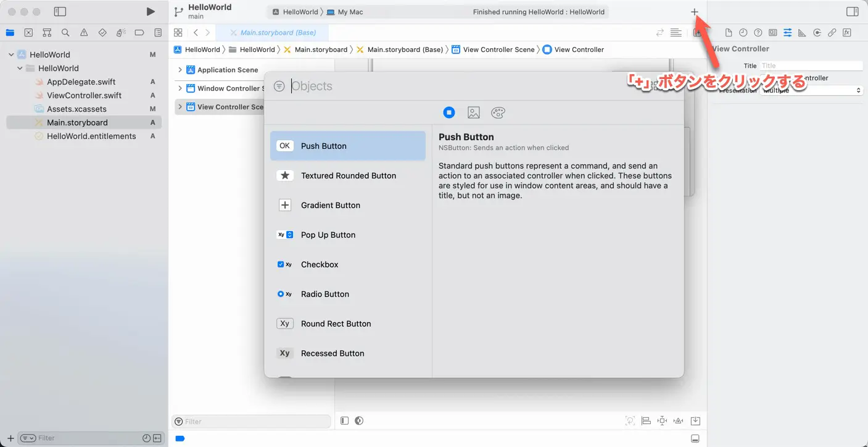Expand the Application Scene outline row

tap(180, 70)
